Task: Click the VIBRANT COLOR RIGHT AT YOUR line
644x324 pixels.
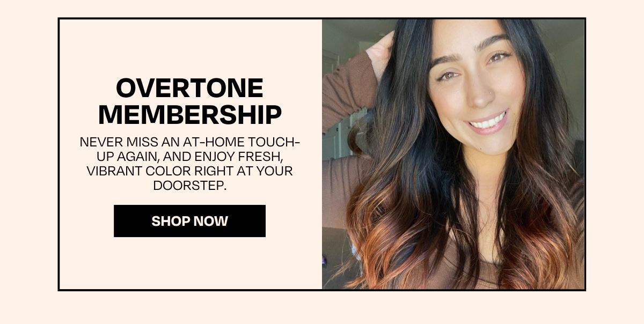Action: [190, 172]
